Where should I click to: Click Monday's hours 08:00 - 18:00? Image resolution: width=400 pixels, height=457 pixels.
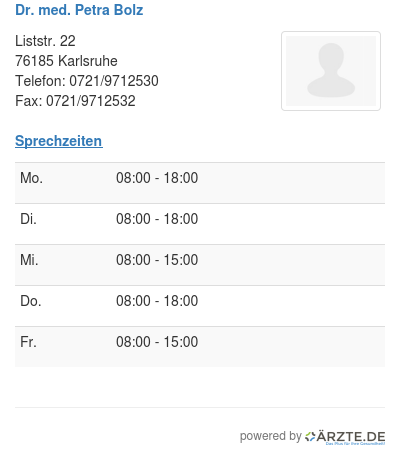(x=157, y=178)
